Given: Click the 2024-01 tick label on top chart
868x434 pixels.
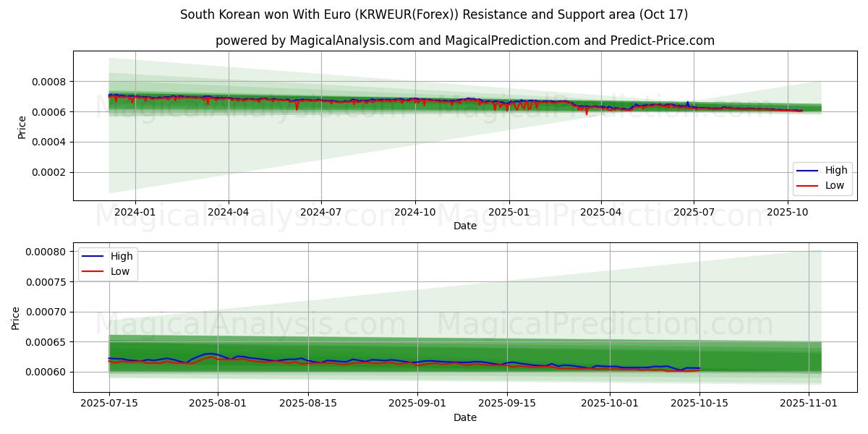Looking at the screenshot, I should coord(135,212).
